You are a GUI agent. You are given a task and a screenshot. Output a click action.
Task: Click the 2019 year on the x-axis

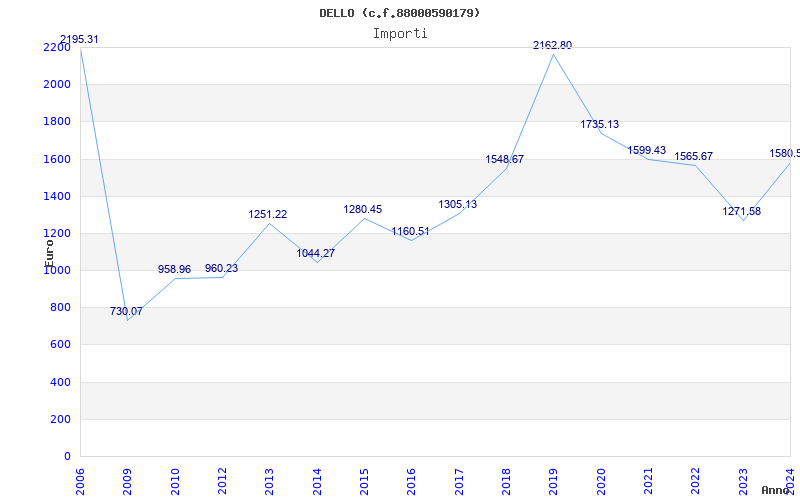point(553,479)
